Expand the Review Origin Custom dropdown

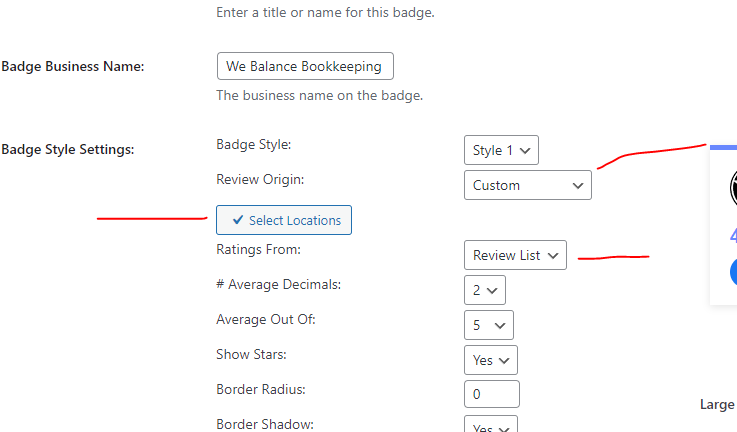527,185
